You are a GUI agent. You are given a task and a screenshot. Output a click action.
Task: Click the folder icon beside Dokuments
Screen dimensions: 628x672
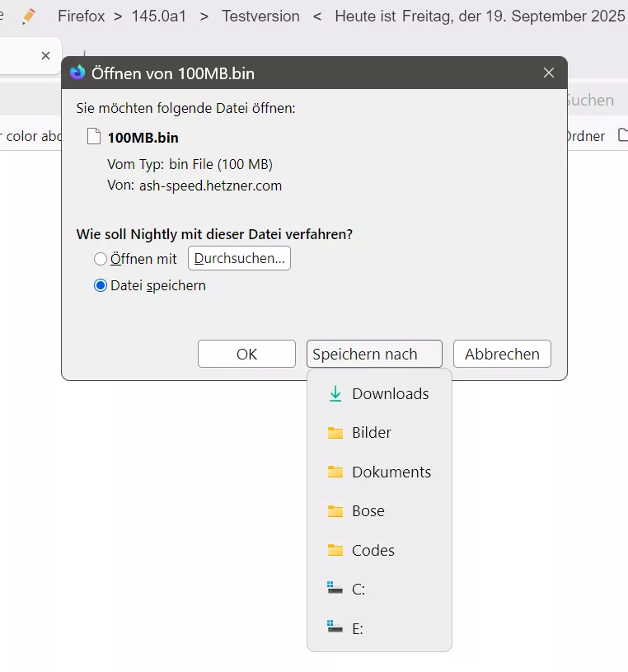pos(335,472)
